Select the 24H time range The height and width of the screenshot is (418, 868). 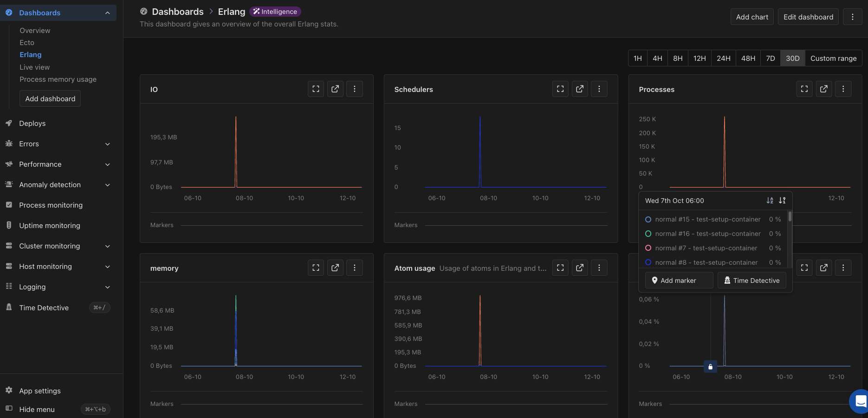pyautogui.click(x=724, y=59)
